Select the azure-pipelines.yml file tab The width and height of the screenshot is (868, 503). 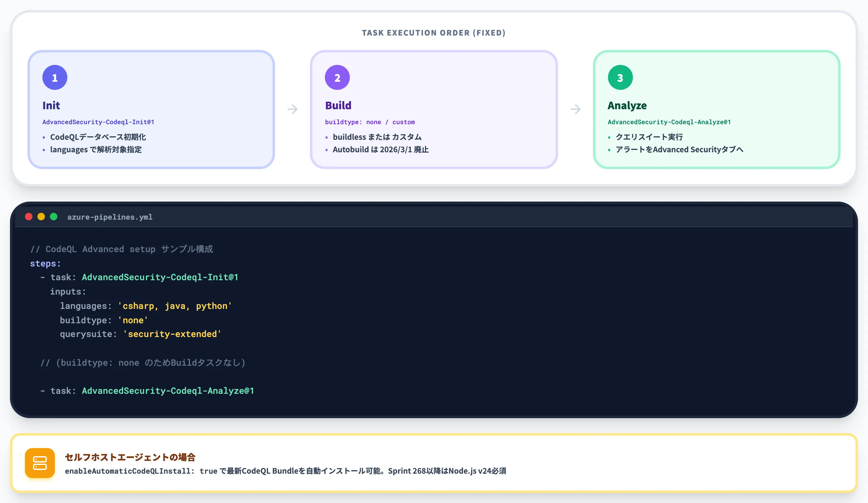(x=110, y=217)
